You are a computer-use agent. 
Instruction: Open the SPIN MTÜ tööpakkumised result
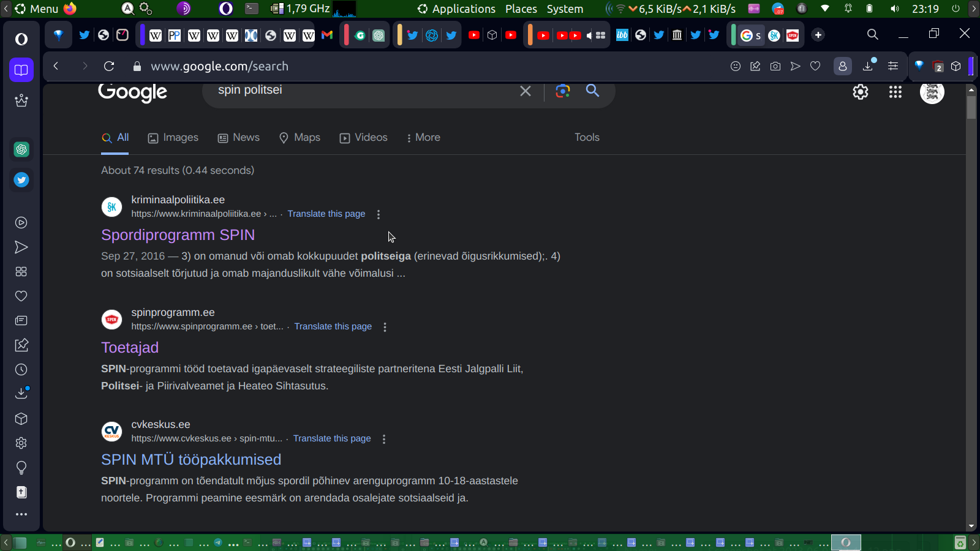[191, 460]
